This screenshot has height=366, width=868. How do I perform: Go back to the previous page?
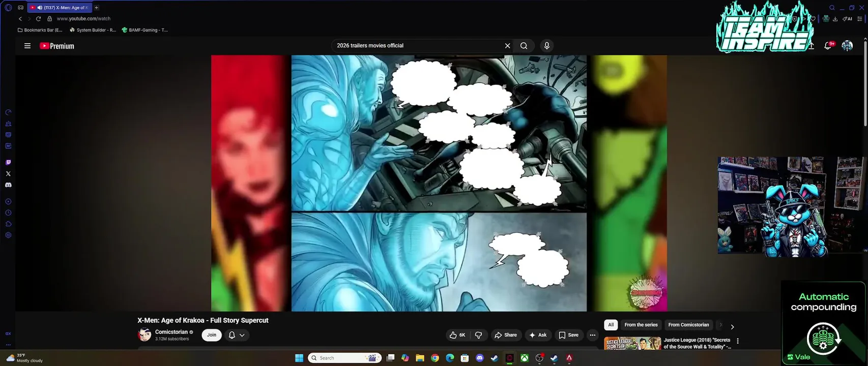point(20,19)
